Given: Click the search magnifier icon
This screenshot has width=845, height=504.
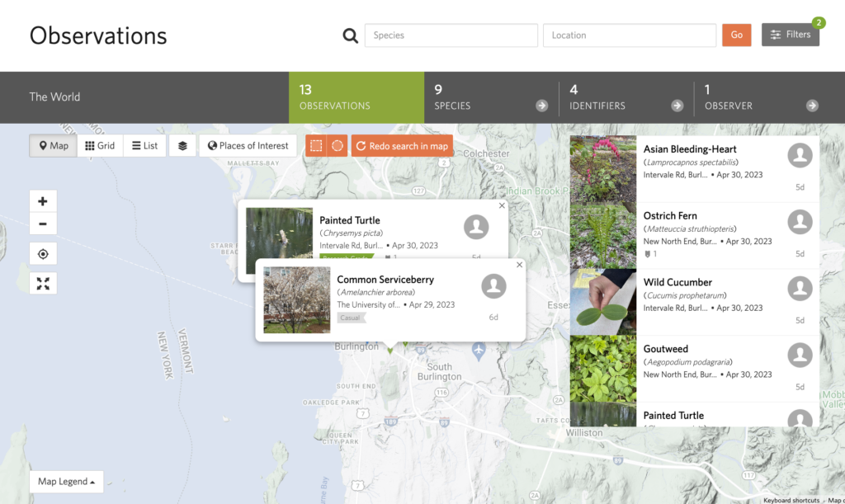Looking at the screenshot, I should point(351,35).
